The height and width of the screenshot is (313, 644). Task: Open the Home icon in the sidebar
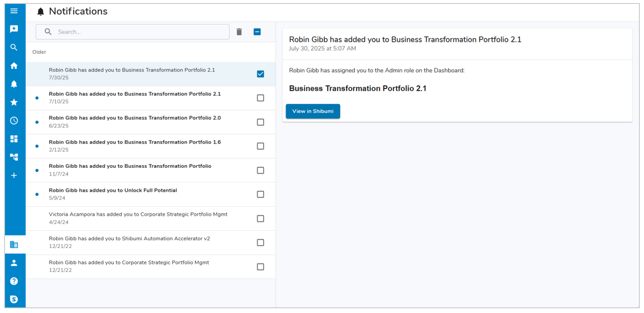click(x=14, y=66)
